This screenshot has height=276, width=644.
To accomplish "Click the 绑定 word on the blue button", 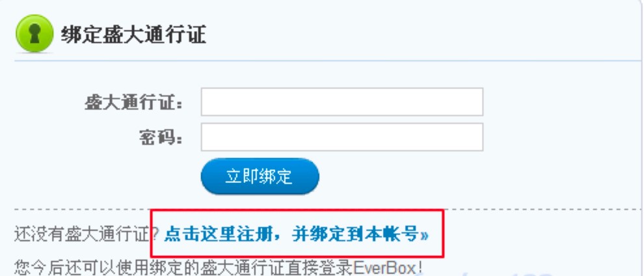I will (276, 176).
